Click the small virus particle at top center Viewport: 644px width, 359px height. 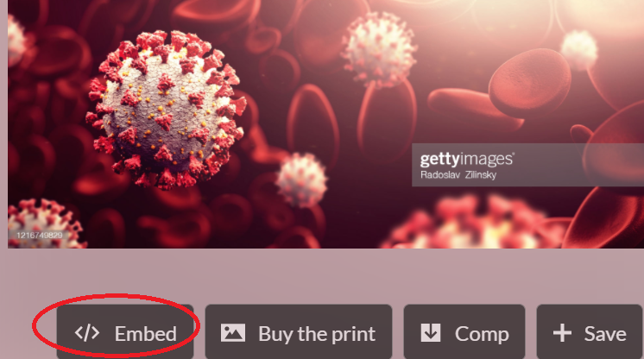380,49
